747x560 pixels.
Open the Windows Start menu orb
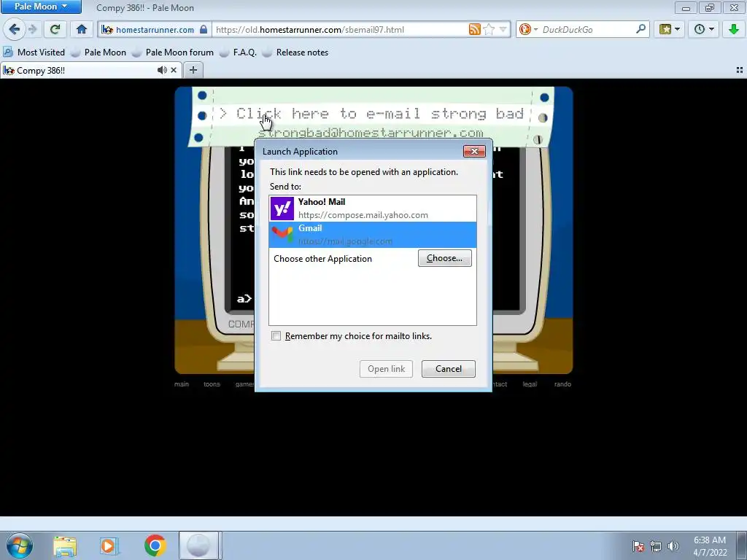point(20,545)
